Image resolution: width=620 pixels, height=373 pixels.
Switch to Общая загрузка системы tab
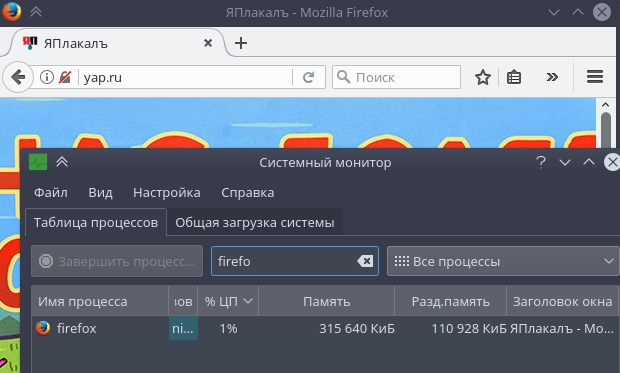point(255,222)
